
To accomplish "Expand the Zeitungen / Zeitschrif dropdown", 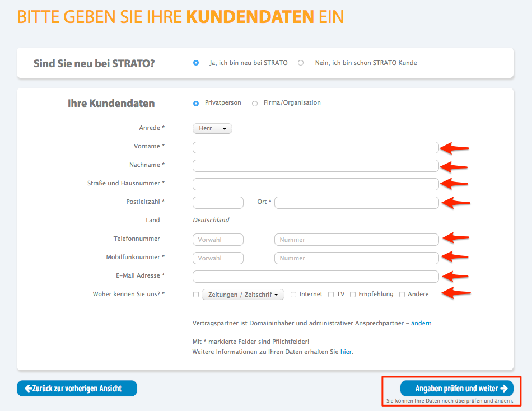I will pos(242,295).
